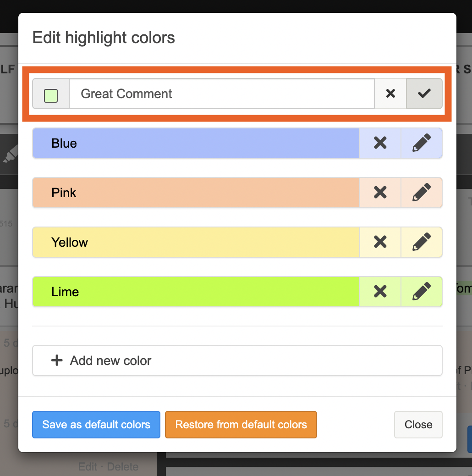
Task: Cancel editing the Great Comment color
Action: [390, 94]
